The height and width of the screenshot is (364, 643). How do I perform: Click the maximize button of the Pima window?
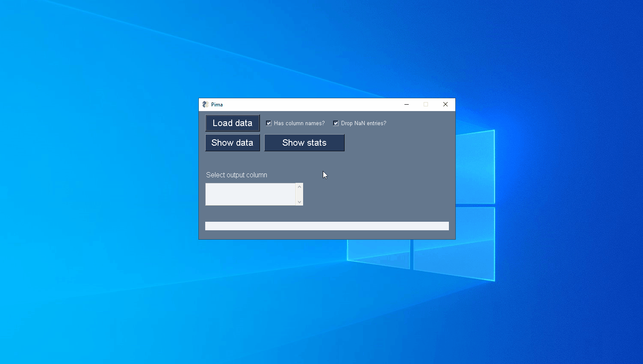tap(425, 104)
